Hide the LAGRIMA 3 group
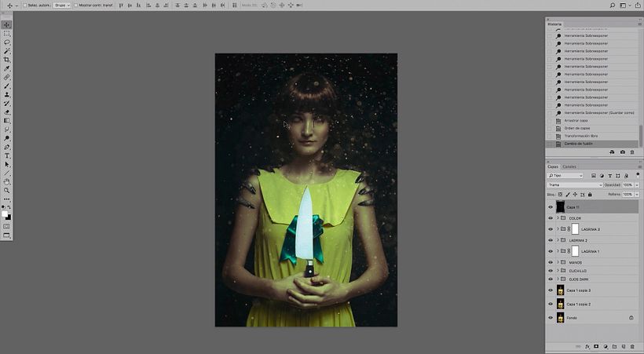Image resolution: width=644 pixels, height=354 pixels. coord(551,229)
